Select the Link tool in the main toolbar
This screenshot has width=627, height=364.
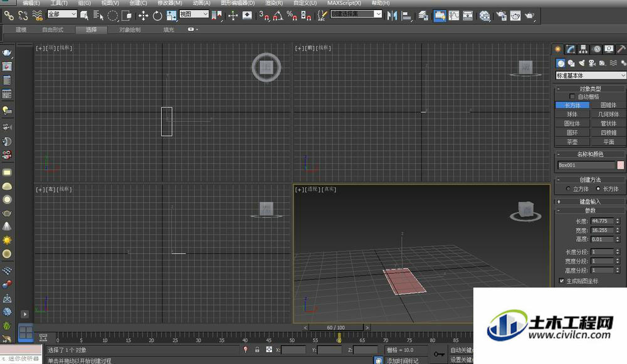click(x=9, y=16)
